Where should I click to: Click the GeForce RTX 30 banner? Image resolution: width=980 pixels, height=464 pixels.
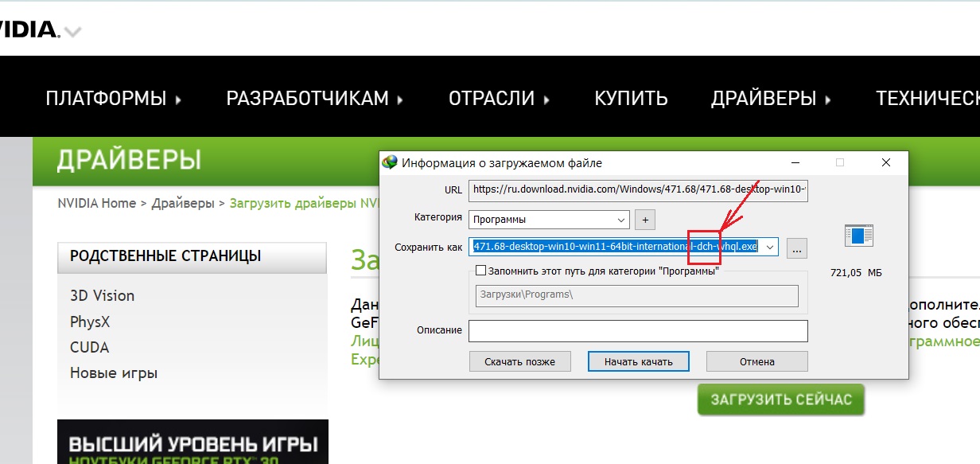click(192, 442)
